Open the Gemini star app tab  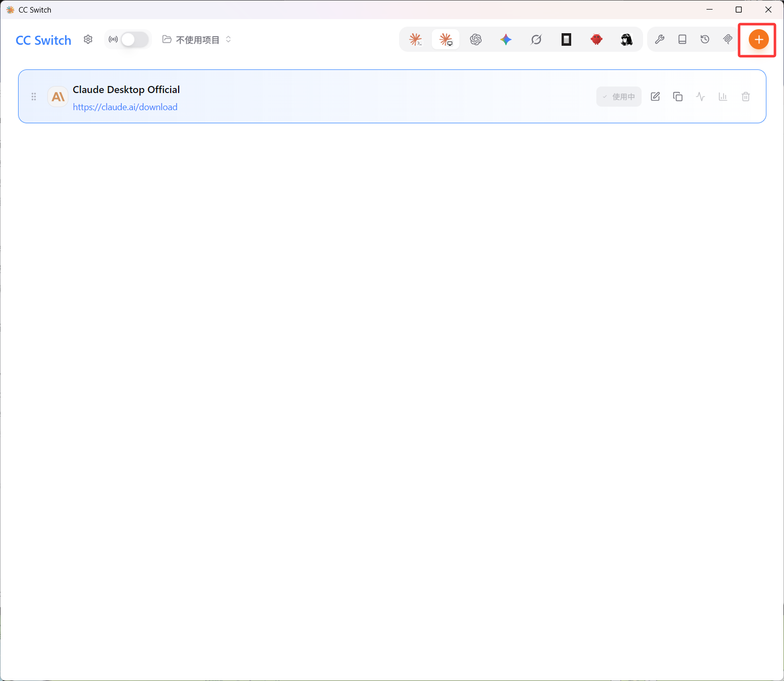tap(506, 39)
